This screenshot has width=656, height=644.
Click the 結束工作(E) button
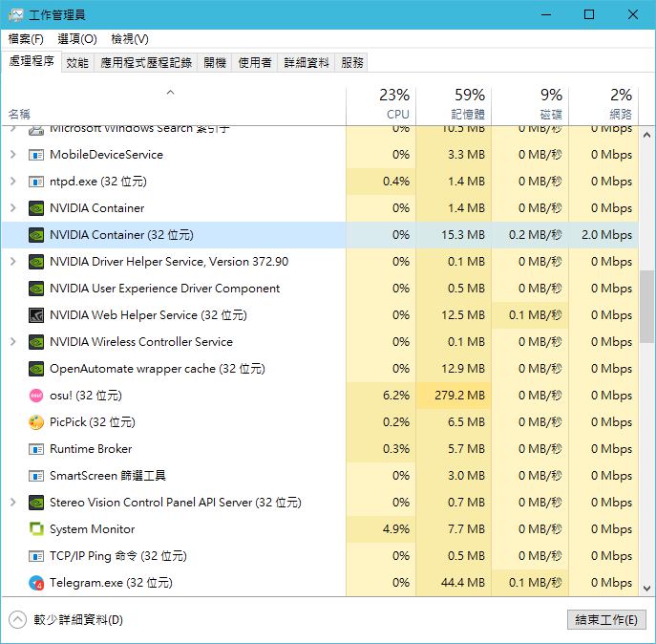[606, 620]
